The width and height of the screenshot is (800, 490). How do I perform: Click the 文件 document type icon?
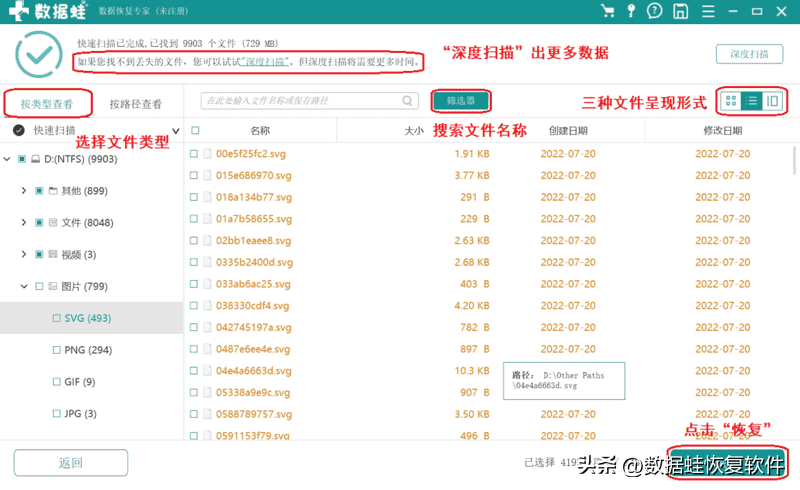click(x=53, y=223)
